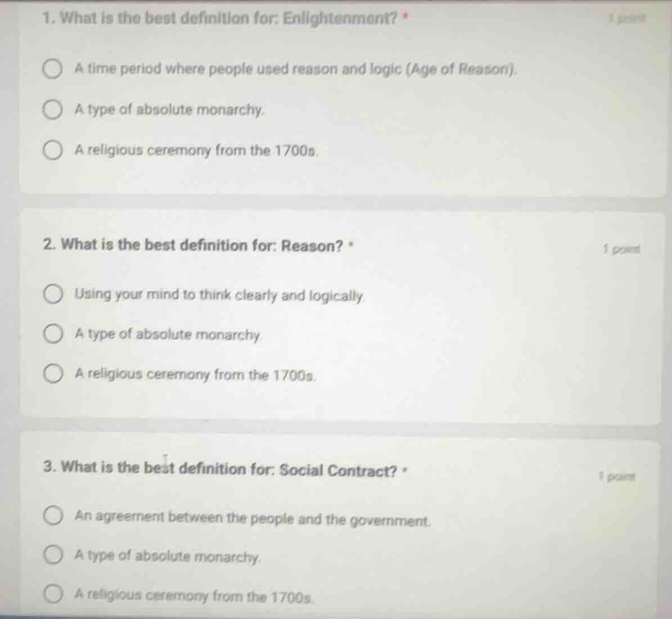Click the question 2 Reason title text
The height and width of the screenshot is (619, 672).
pyautogui.click(x=193, y=246)
